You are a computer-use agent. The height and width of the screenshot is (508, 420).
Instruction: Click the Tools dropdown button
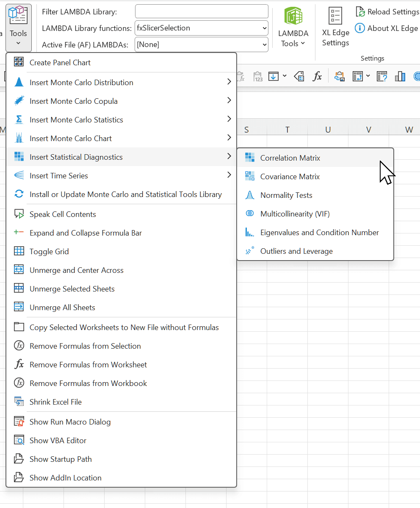pyautogui.click(x=19, y=28)
